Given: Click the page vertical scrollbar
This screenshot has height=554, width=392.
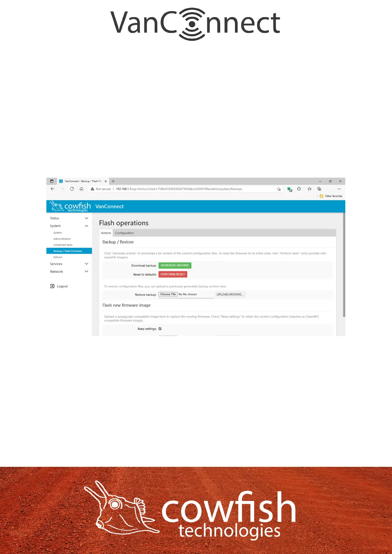Looking at the screenshot, I should (344, 265).
